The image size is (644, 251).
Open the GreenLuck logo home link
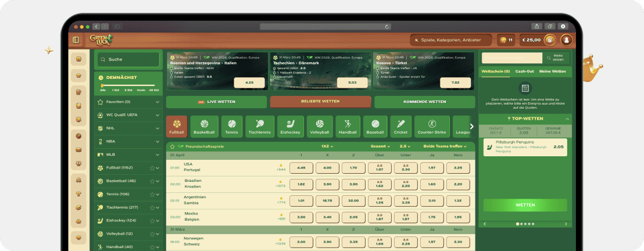pyautogui.click(x=101, y=40)
